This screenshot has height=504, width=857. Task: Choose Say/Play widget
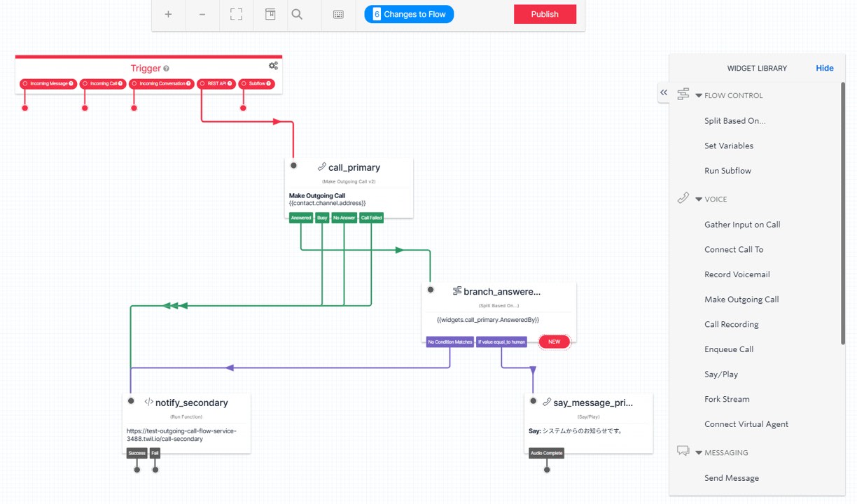click(x=721, y=374)
